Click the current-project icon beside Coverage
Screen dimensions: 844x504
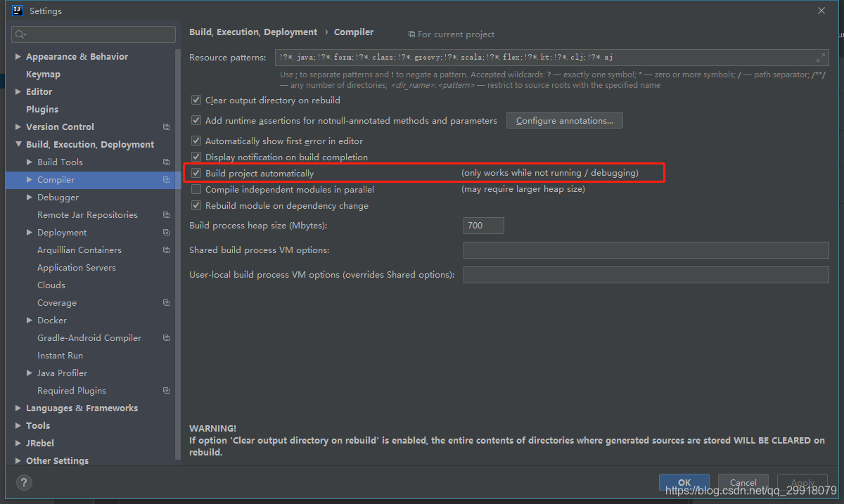166,302
